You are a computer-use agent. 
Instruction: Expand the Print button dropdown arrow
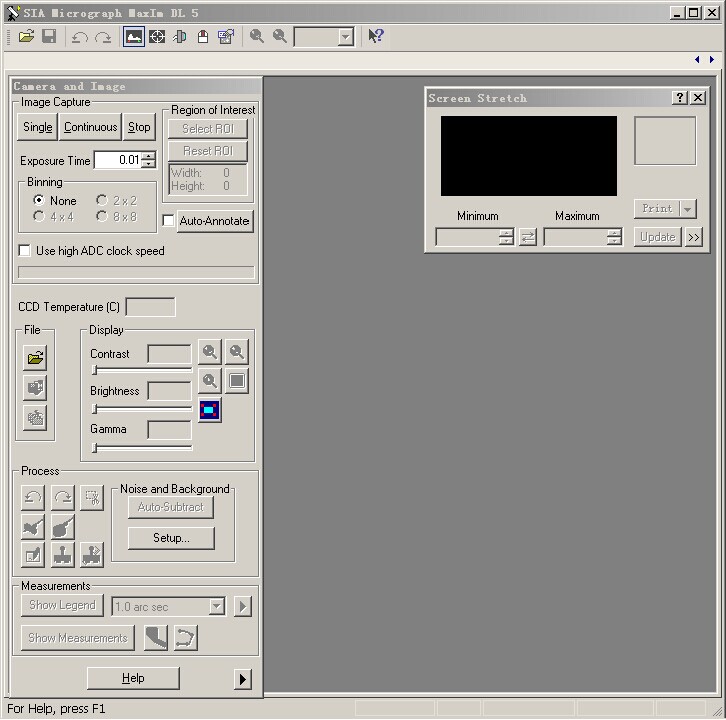click(687, 209)
